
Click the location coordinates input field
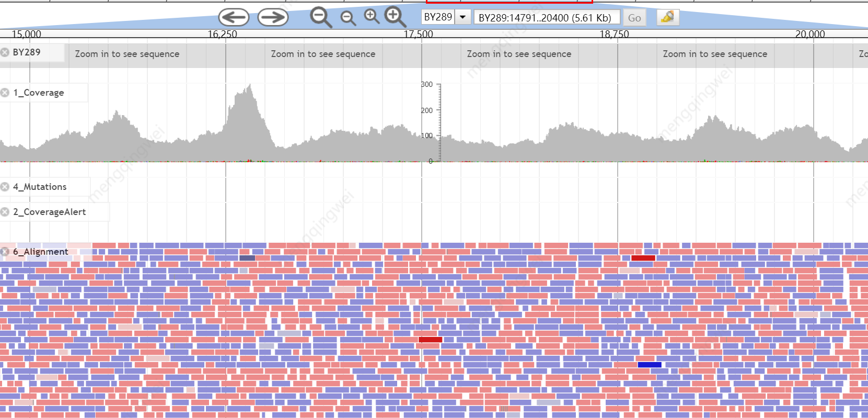pos(546,18)
